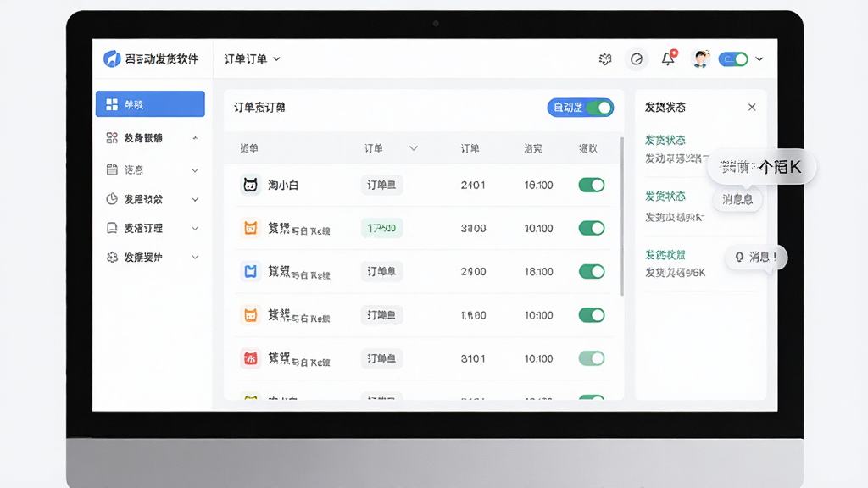Click the value 3101
This screenshot has height=488, width=868.
(473, 358)
